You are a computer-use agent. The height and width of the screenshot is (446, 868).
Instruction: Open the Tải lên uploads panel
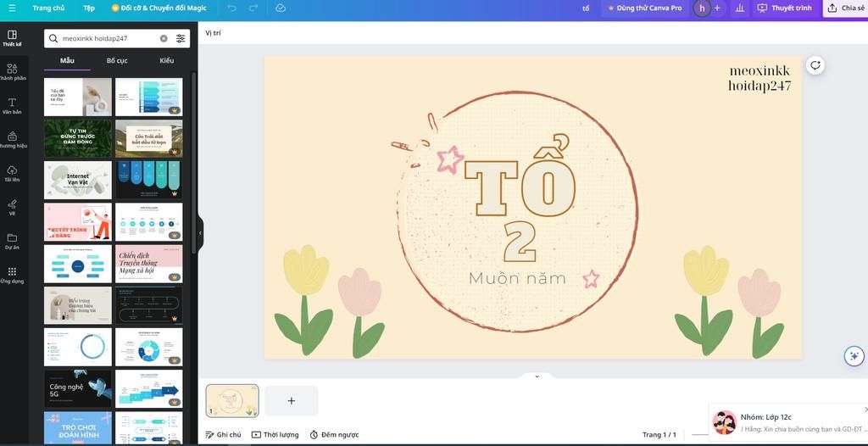tap(12, 174)
